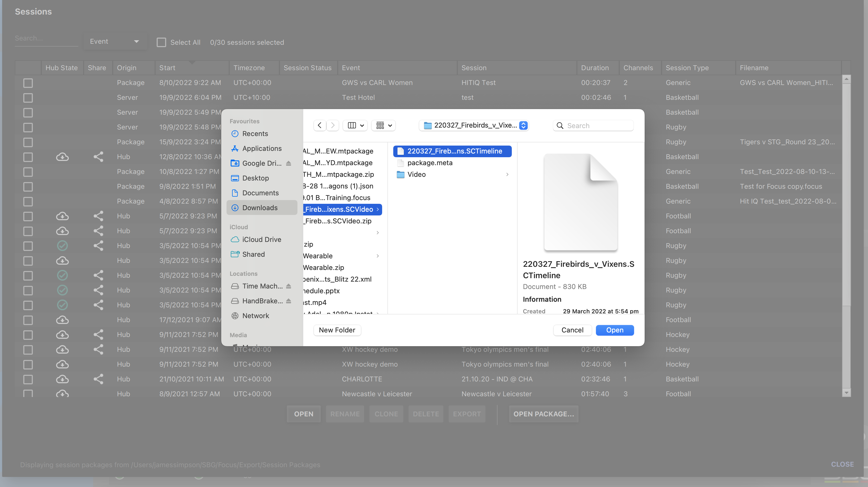The width and height of the screenshot is (868, 487).
Task: Click the Search field in file dialog
Action: click(593, 125)
